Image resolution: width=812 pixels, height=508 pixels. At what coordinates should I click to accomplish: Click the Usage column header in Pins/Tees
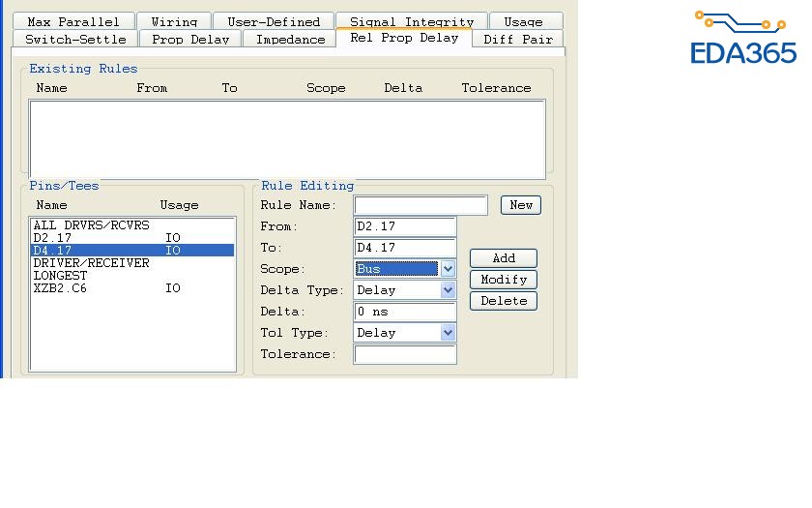click(179, 205)
